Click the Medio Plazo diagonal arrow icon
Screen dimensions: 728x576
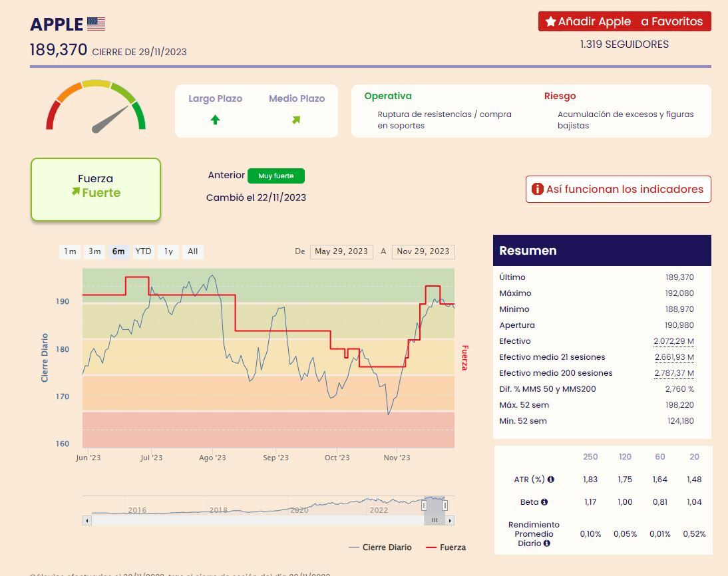(296, 120)
